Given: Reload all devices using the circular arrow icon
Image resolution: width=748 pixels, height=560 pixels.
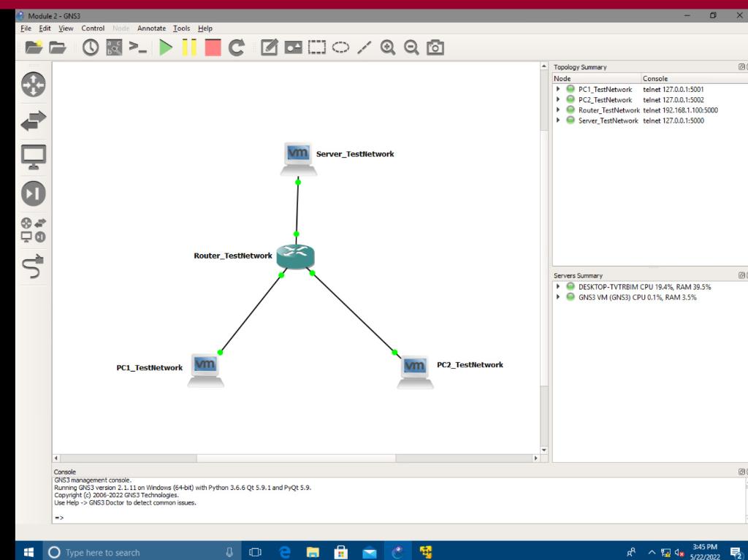Looking at the screenshot, I should pyautogui.click(x=235, y=47).
